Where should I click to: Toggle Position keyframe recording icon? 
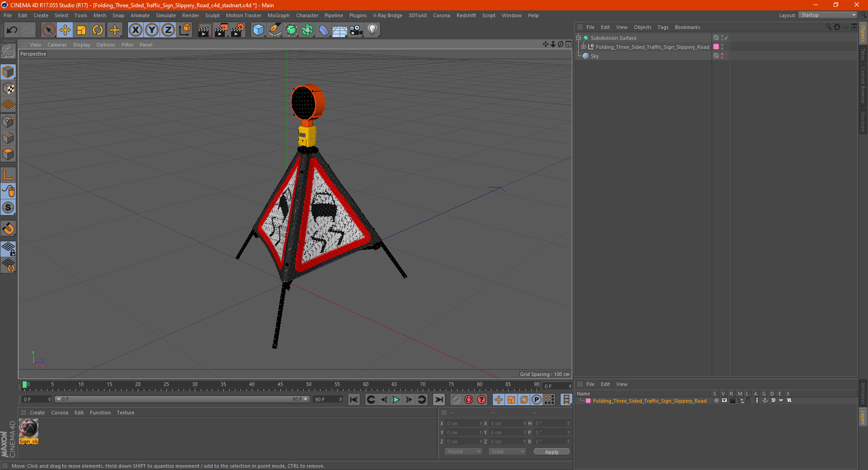(498, 399)
